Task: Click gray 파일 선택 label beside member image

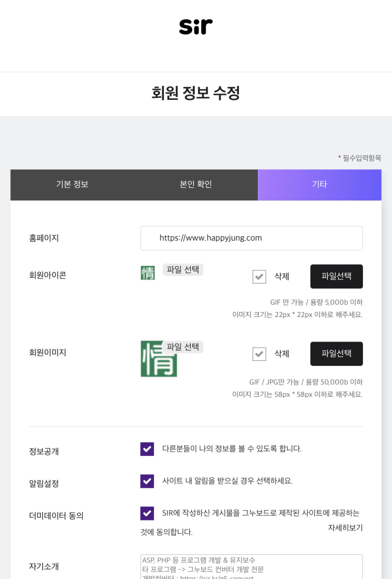Action: click(x=183, y=347)
